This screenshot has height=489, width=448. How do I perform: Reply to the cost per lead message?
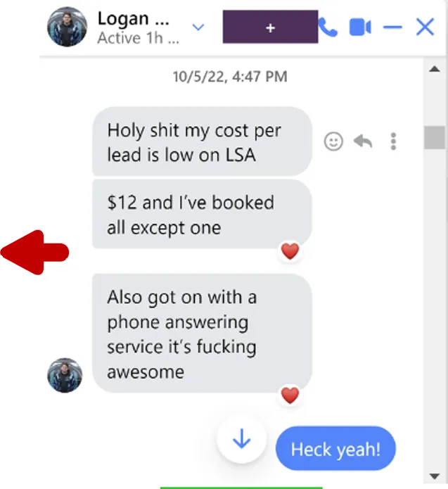pos(363,141)
